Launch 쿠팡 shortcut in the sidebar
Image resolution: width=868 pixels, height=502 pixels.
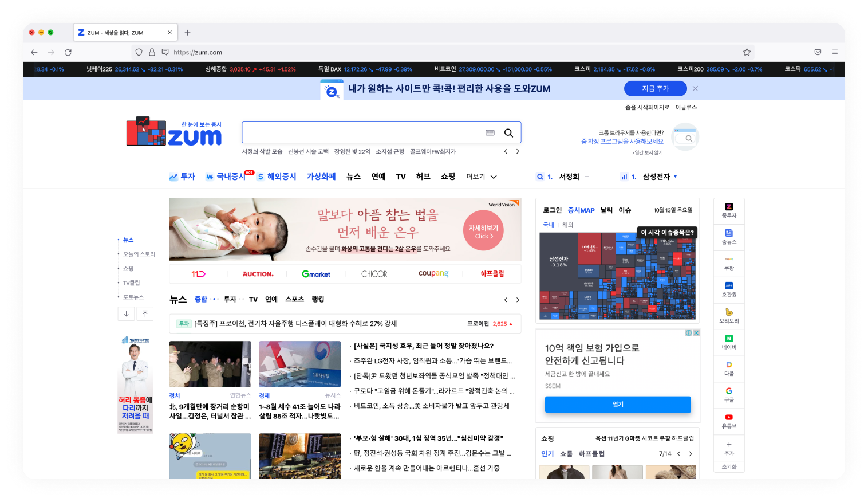click(729, 263)
